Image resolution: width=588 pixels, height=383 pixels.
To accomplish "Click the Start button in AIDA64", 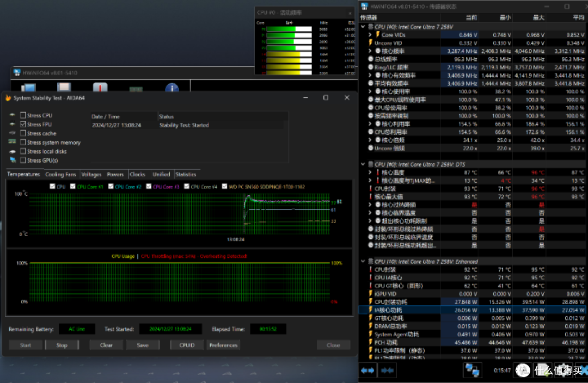I will tap(26, 345).
